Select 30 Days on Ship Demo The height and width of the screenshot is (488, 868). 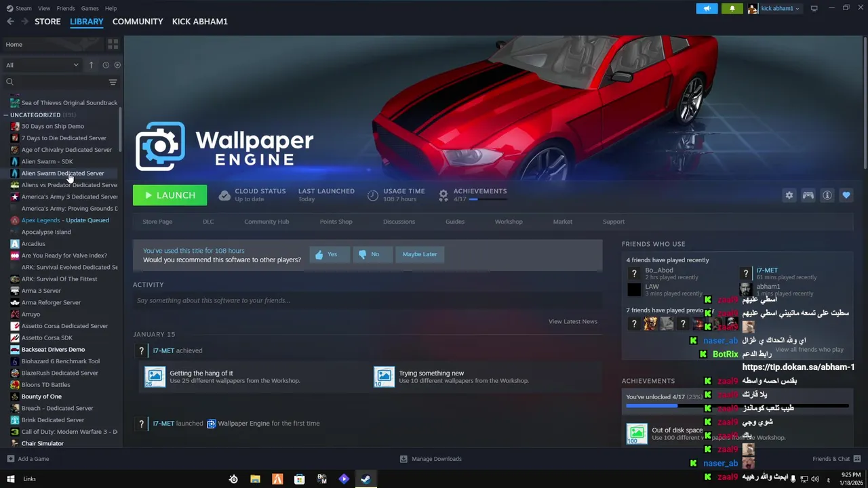pyautogui.click(x=53, y=126)
